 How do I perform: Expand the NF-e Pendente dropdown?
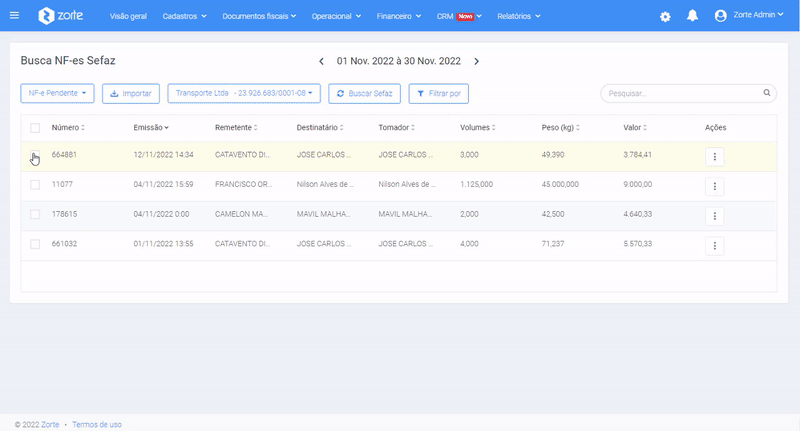pyautogui.click(x=58, y=93)
